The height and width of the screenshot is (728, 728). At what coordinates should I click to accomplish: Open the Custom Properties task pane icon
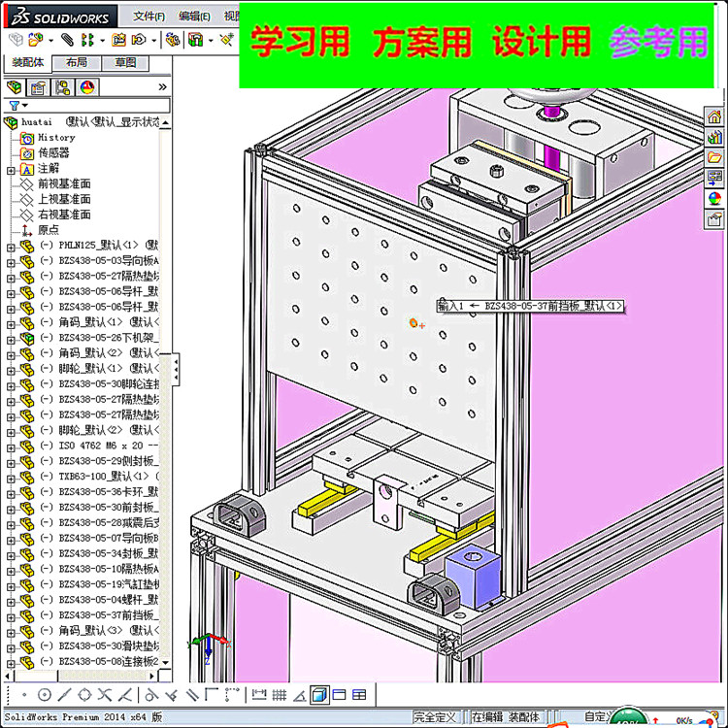click(714, 218)
